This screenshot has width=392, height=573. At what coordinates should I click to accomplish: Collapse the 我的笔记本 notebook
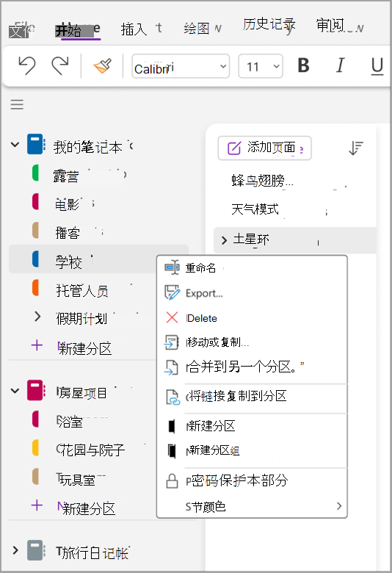click(15, 145)
